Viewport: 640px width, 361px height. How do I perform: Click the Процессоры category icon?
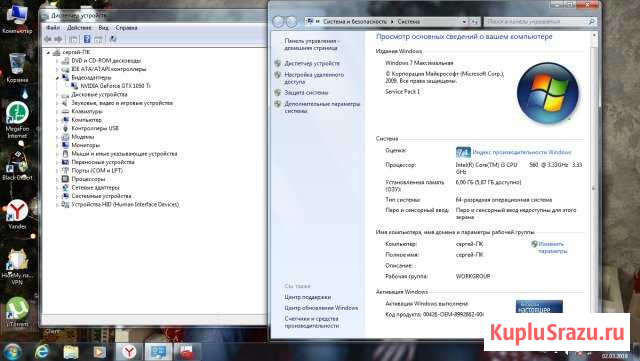pos(65,179)
